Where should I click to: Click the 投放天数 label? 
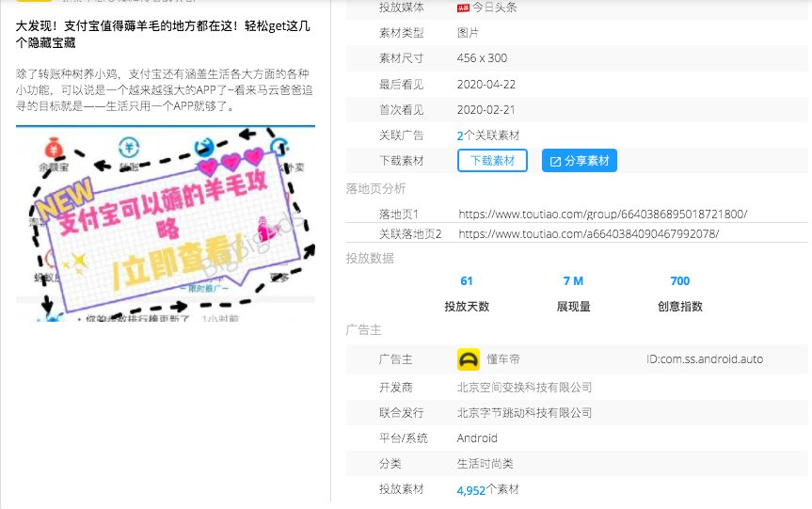click(467, 307)
